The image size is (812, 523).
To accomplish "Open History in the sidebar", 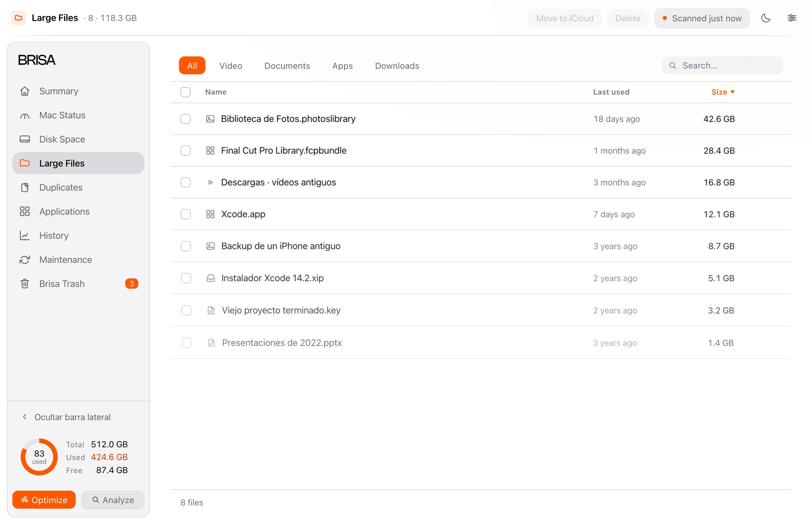I will tap(78, 236).
